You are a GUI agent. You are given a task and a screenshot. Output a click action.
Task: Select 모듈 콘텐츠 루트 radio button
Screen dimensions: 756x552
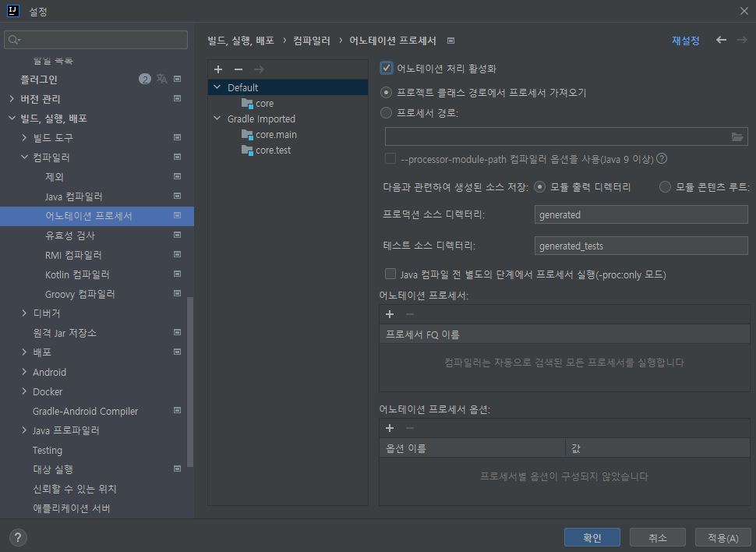coord(665,187)
